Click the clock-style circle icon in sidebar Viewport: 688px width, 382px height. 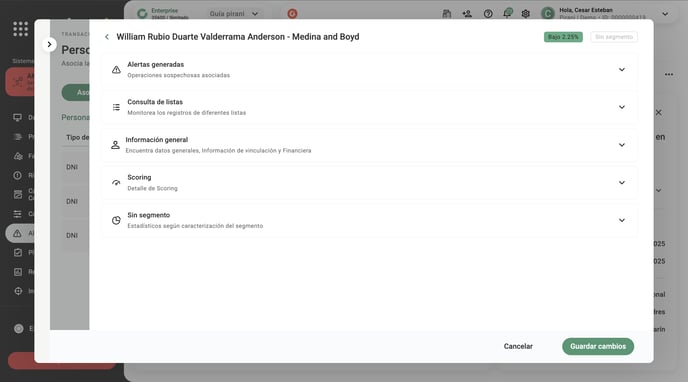[18, 175]
